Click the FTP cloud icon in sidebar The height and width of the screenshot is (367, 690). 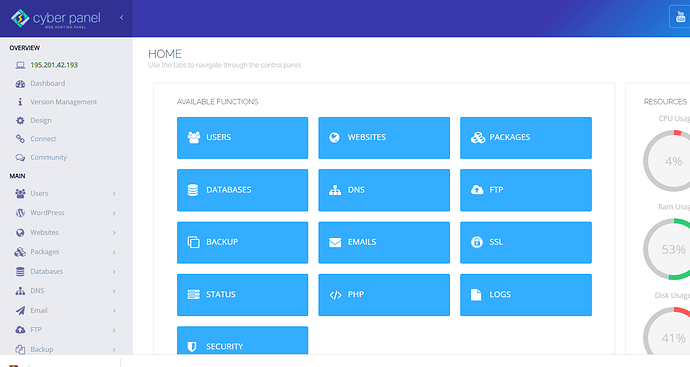[x=20, y=330]
